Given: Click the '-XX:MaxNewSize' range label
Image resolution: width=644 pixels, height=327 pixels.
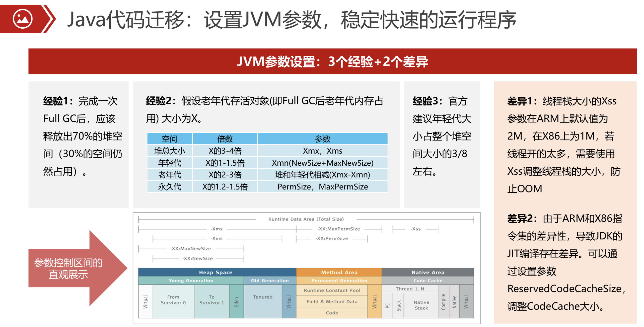Looking at the screenshot, I should pyautogui.click(x=191, y=249).
